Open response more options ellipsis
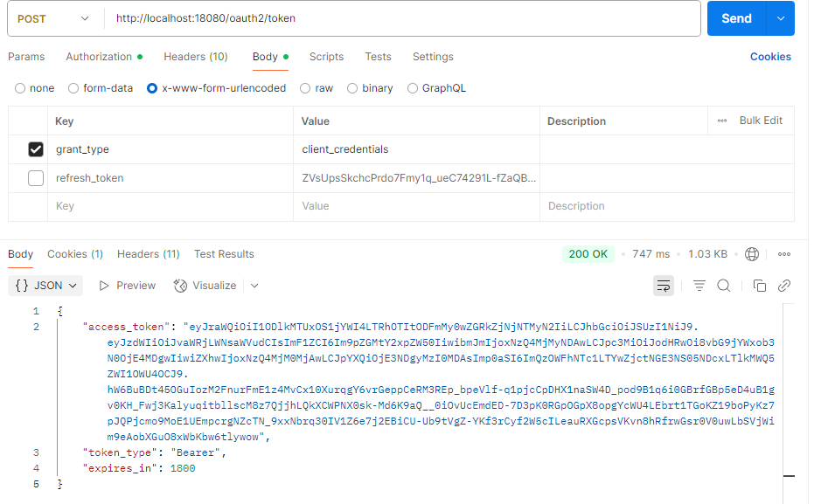 [x=784, y=254]
